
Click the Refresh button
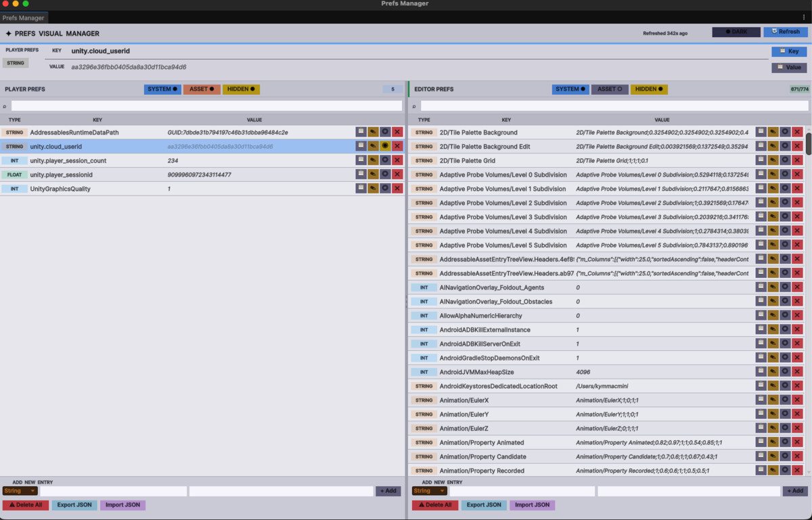[785, 32]
